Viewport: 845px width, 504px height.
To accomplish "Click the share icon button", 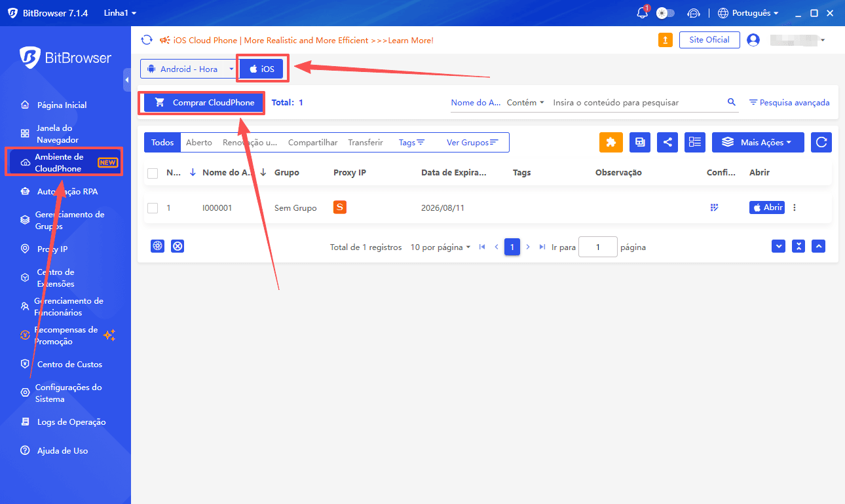I will pos(667,142).
